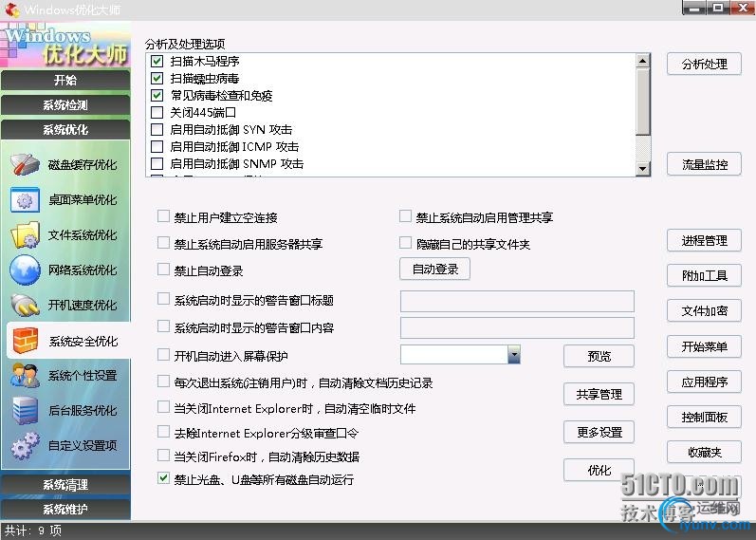Image resolution: width=756 pixels, height=540 pixels.
Task: Toggle 常见病毒检查和免疫 checkbox
Action: tap(157, 95)
